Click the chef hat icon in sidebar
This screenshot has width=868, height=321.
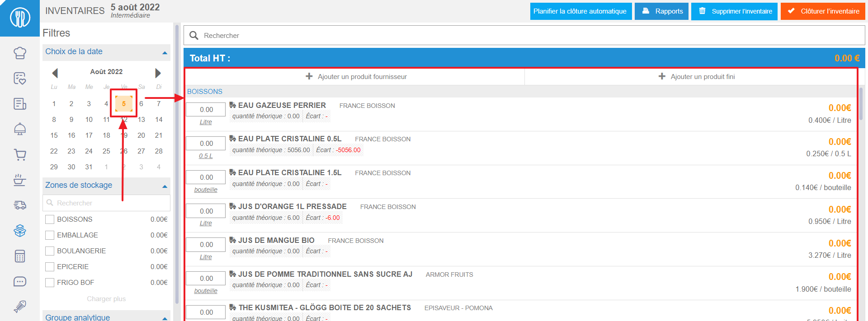20,53
